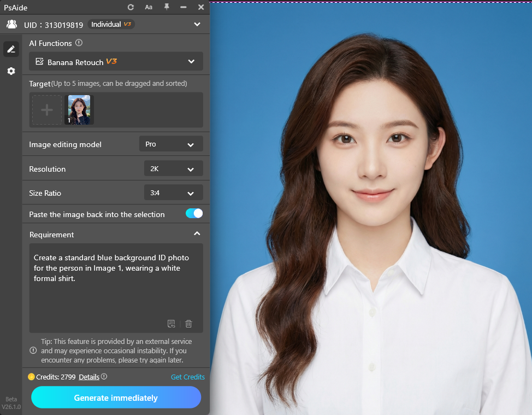Disable Paste the image back into the selection
The image size is (532, 415).
pyautogui.click(x=193, y=214)
